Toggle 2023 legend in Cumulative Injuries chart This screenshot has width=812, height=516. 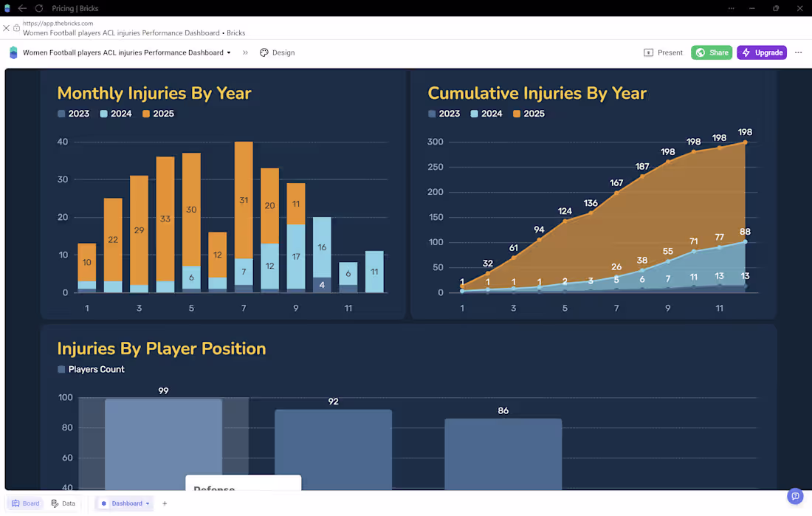444,114
